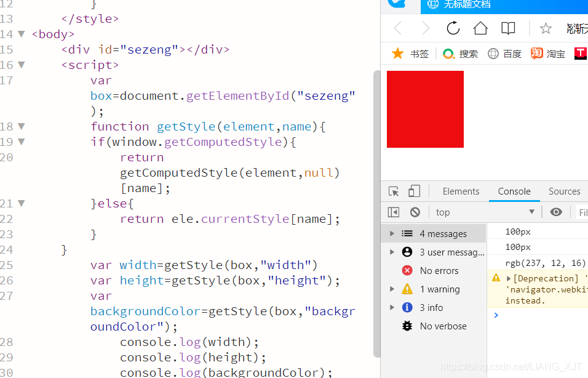Expand the Deprecation warning message
This screenshot has width=588, height=378.
(x=509, y=278)
